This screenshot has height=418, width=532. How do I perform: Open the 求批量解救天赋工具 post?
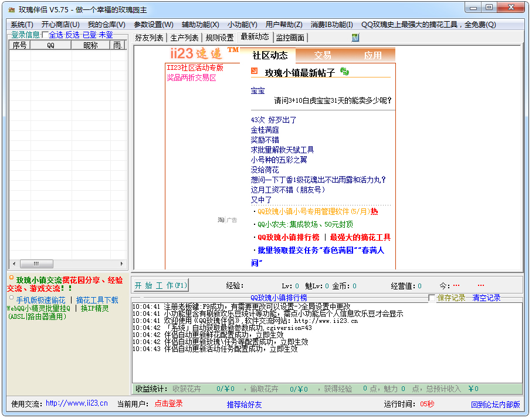click(x=282, y=150)
